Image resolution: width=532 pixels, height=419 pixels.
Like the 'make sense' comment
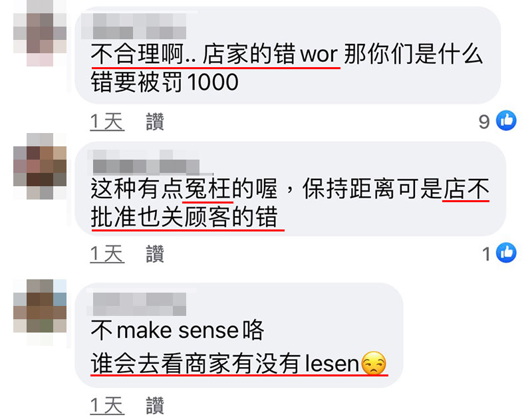coord(155,406)
